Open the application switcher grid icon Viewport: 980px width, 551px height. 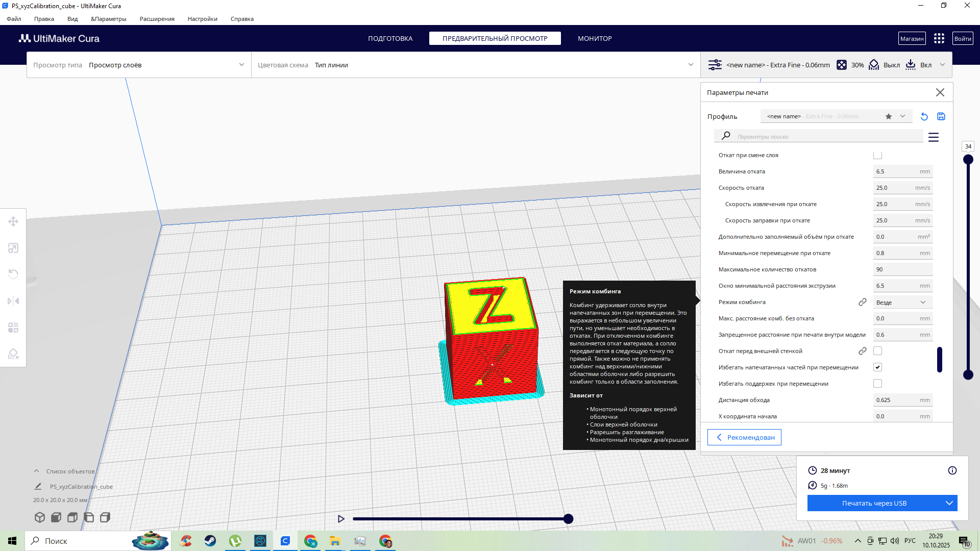939,39
